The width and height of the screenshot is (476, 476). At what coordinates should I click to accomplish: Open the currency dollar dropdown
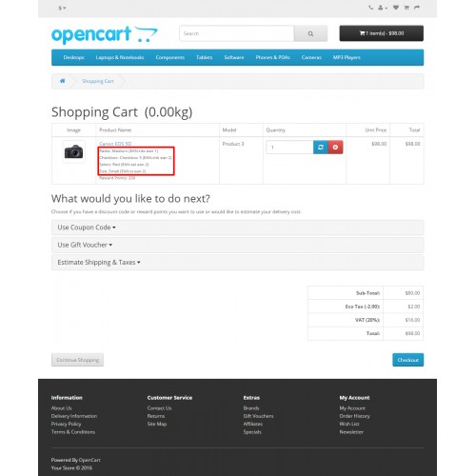62,8
